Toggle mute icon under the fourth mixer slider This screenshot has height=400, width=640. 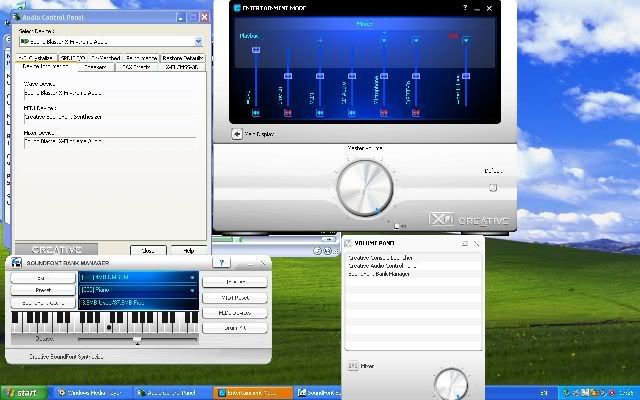pyautogui.click(x=352, y=113)
